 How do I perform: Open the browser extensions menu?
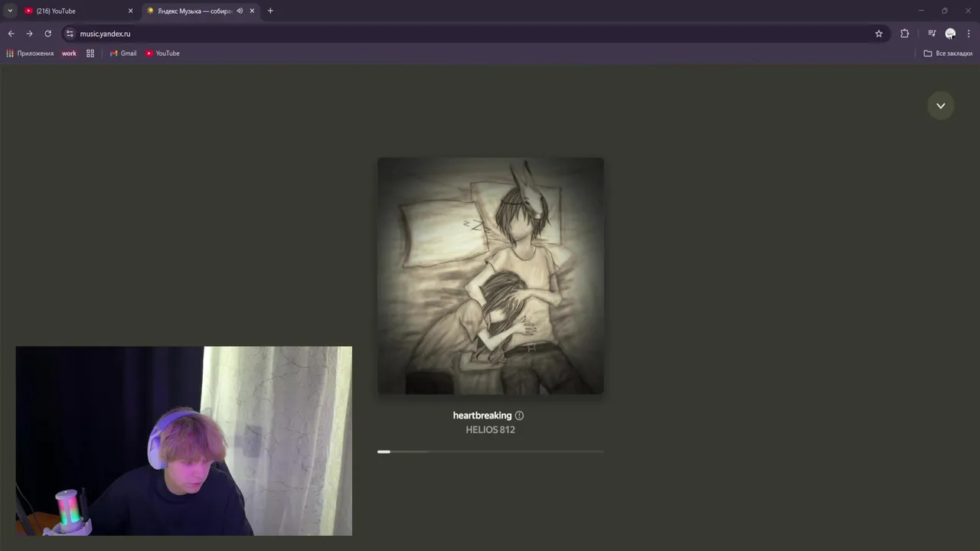pos(904,34)
